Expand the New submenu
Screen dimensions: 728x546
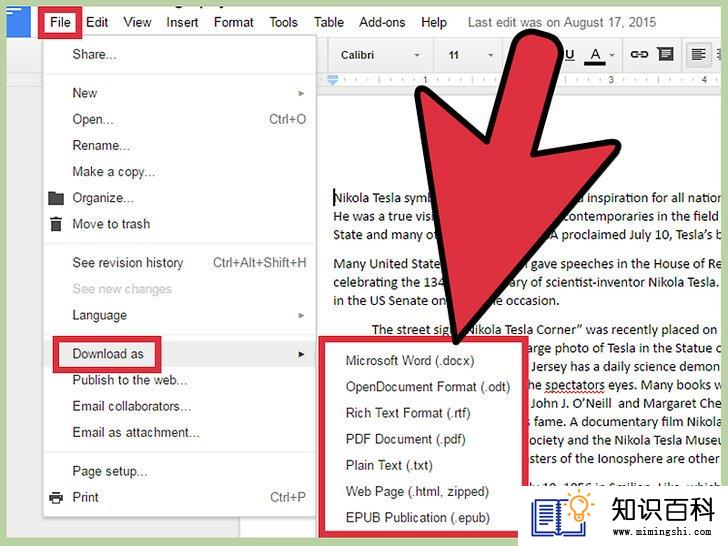coord(180,93)
